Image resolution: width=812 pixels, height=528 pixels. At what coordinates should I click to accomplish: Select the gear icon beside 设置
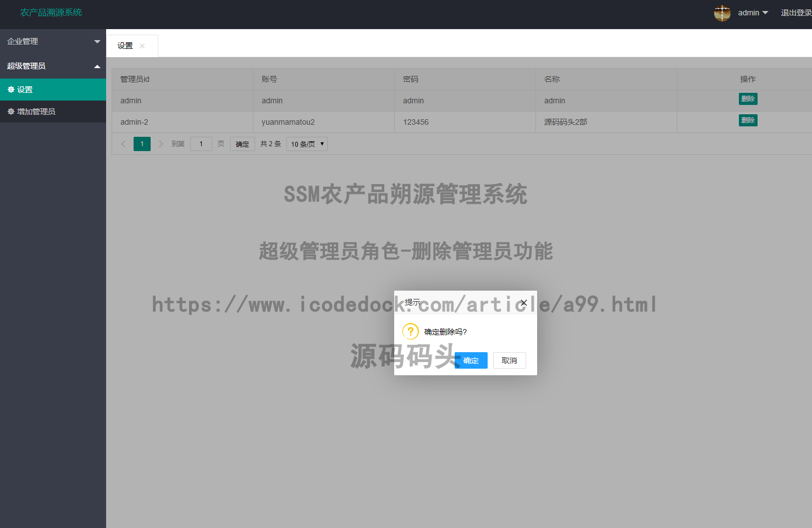(11, 89)
